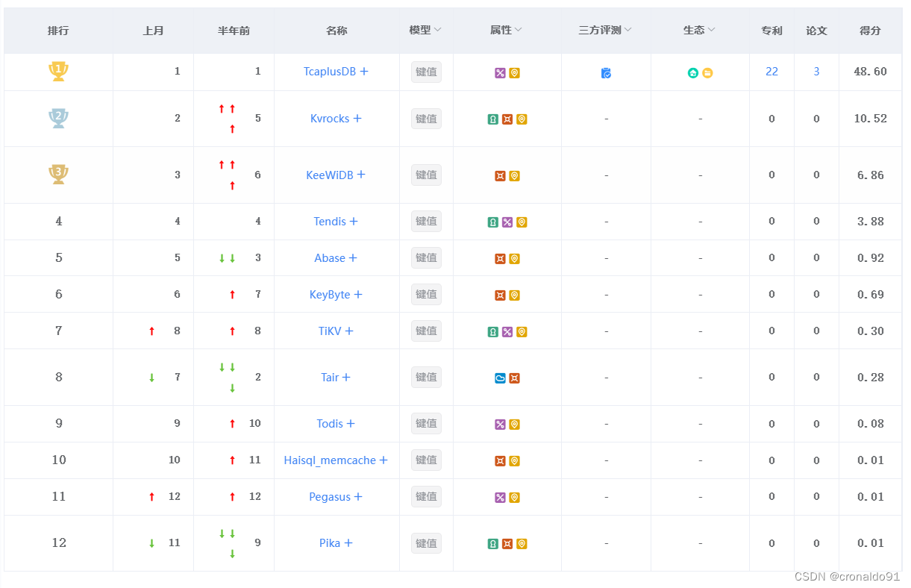
Task: Click the score 10.52 cell
Action: point(870,119)
